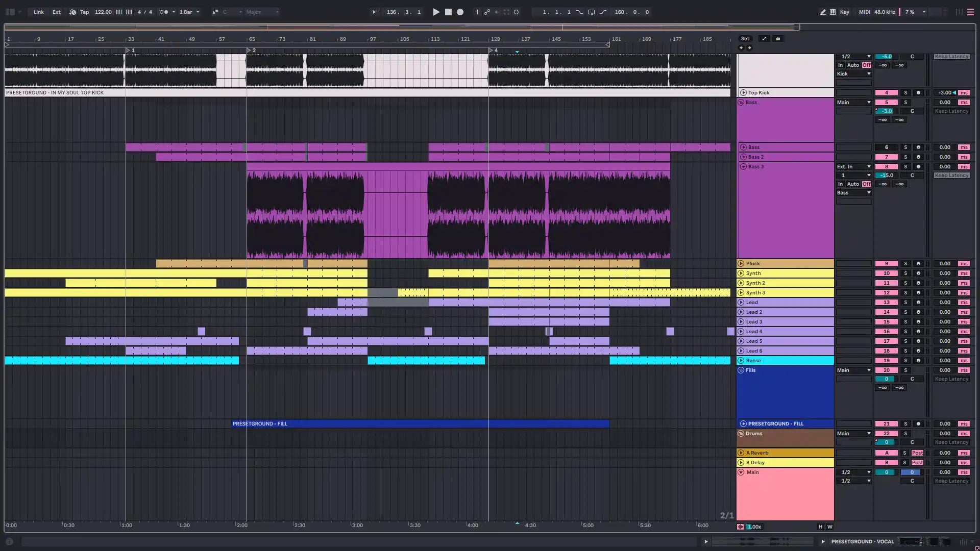Toggle the metronome icon
The height and width of the screenshot is (551, 980).
(x=164, y=12)
